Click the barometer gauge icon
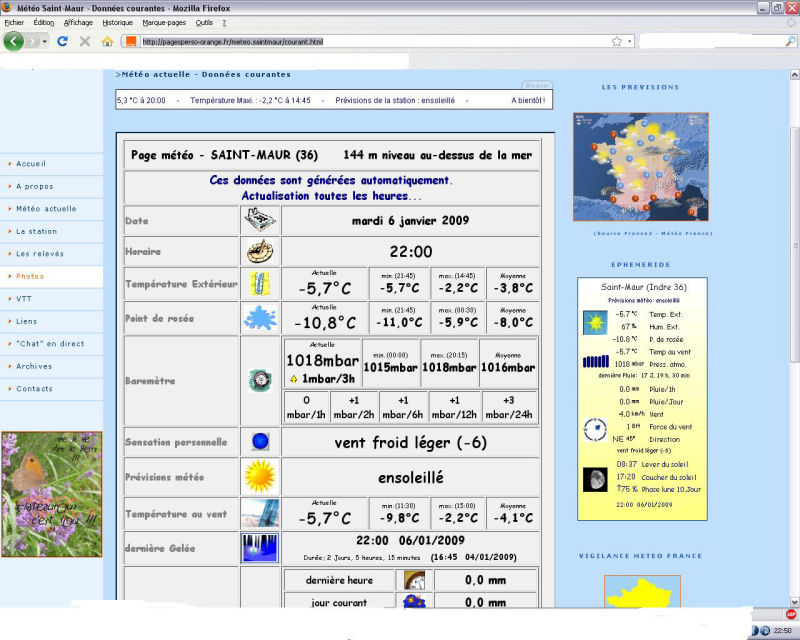 click(x=260, y=380)
